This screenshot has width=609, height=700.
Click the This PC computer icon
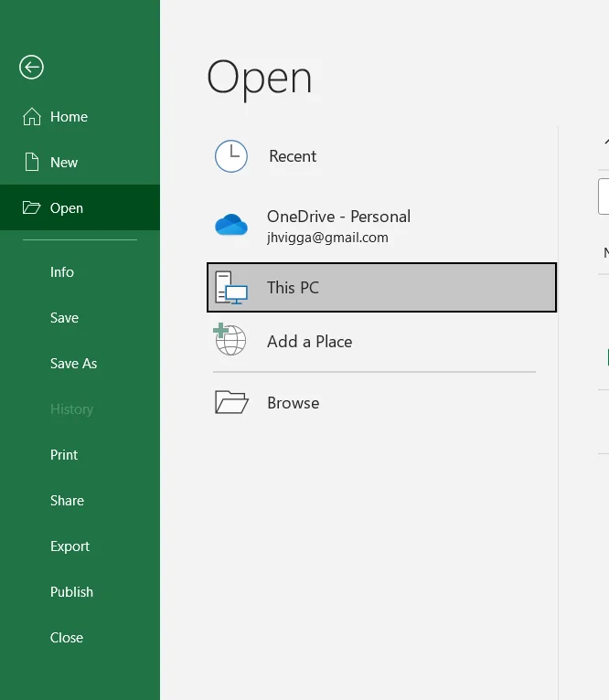[231, 288]
